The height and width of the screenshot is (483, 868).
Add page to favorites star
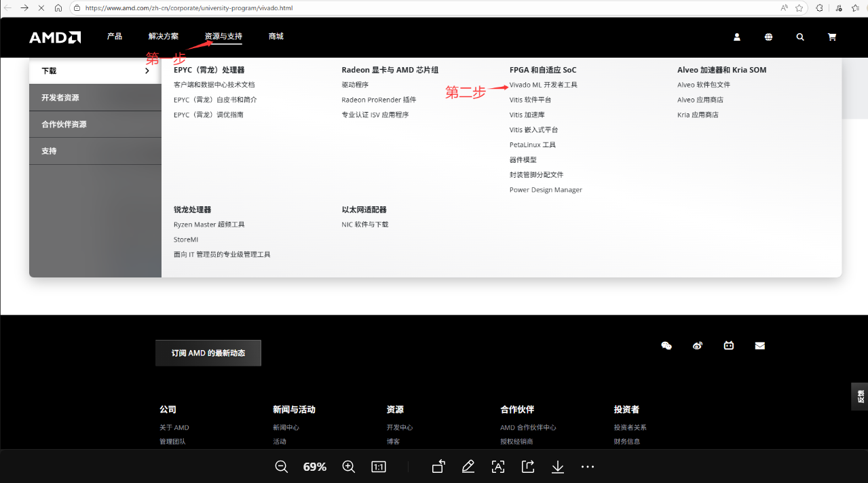click(x=799, y=8)
